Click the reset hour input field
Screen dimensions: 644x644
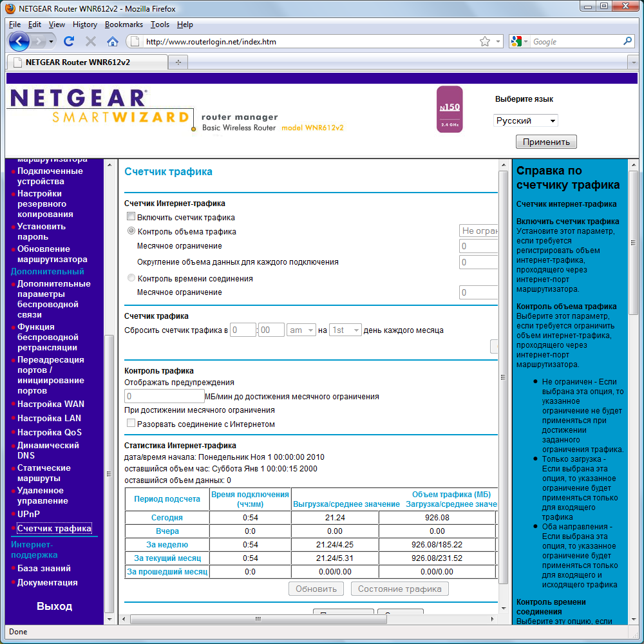tap(243, 330)
